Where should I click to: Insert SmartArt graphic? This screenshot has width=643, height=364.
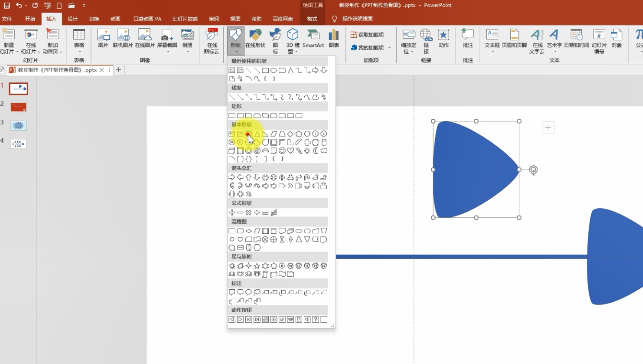point(313,39)
